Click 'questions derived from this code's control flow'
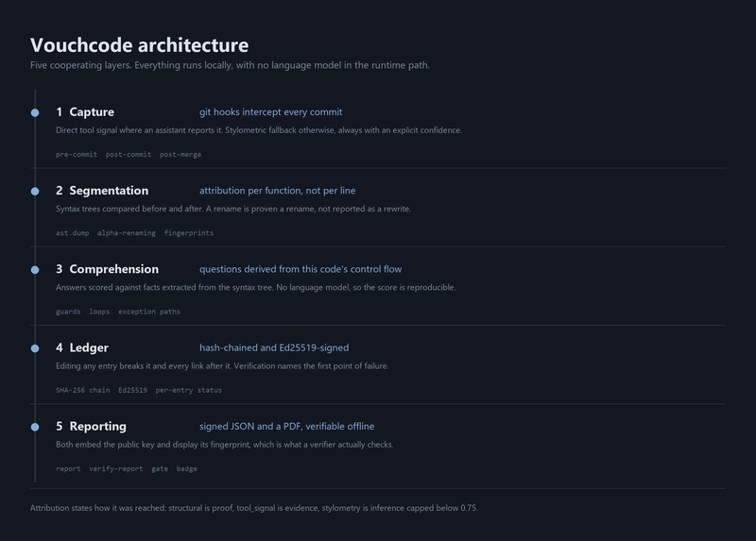Screen dimensions: 756x541 [x=301, y=269]
